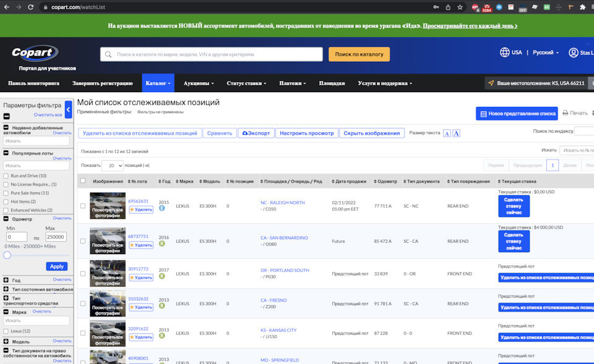Collapse the Популярные лоты section
The height and width of the screenshot is (364, 594).
coord(6,153)
